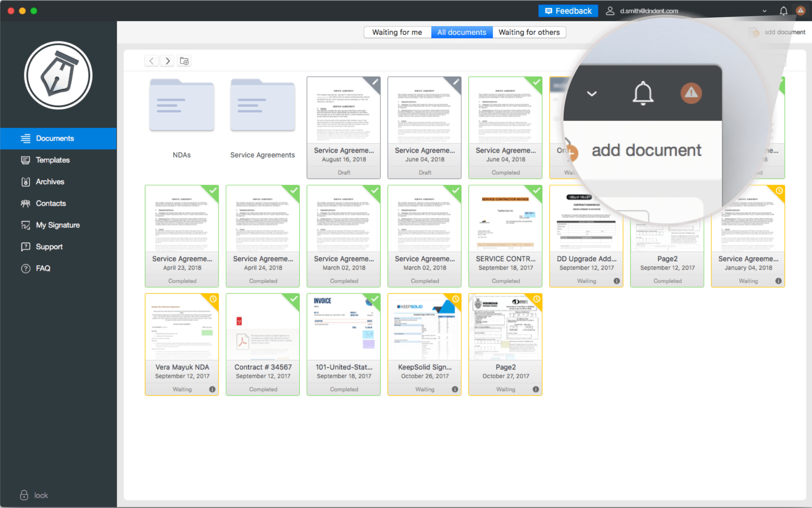Click the orange warning alert icon
This screenshot has width=812, height=508.
pyautogui.click(x=800, y=11)
